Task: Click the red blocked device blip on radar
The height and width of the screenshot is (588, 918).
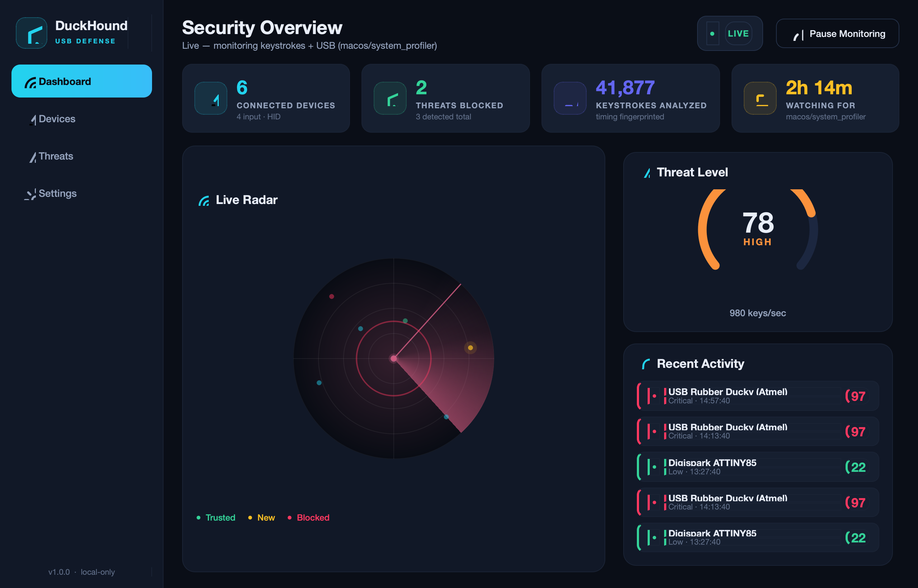Action: [x=331, y=296]
